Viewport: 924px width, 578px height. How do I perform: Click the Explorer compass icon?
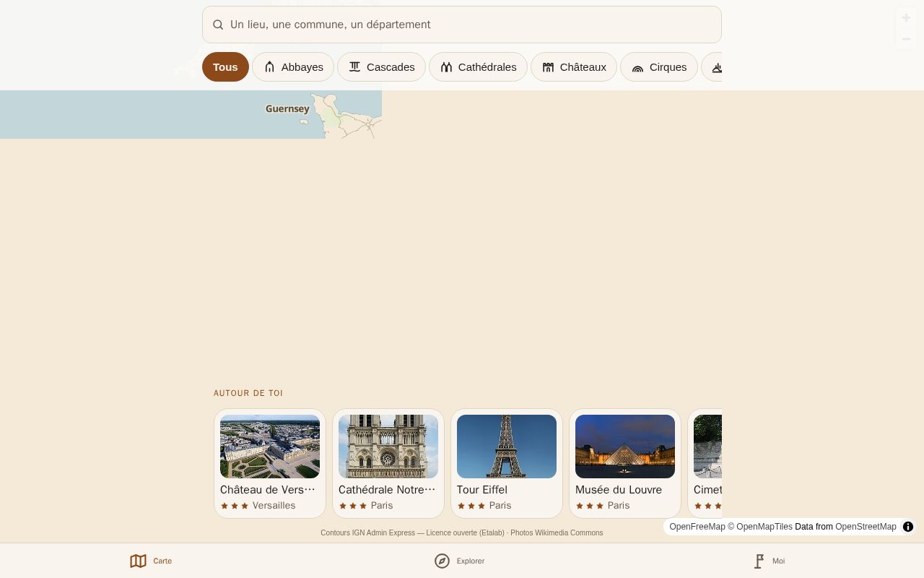pos(443,561)
